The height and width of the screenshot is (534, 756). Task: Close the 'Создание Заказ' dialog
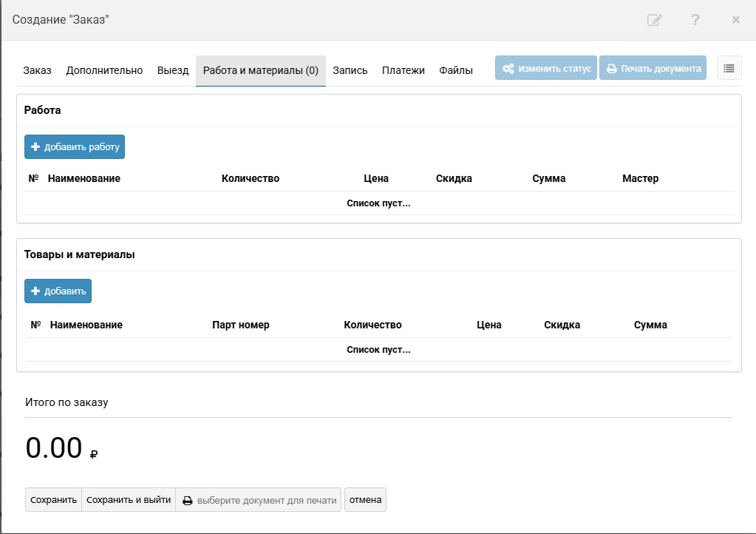736,20
